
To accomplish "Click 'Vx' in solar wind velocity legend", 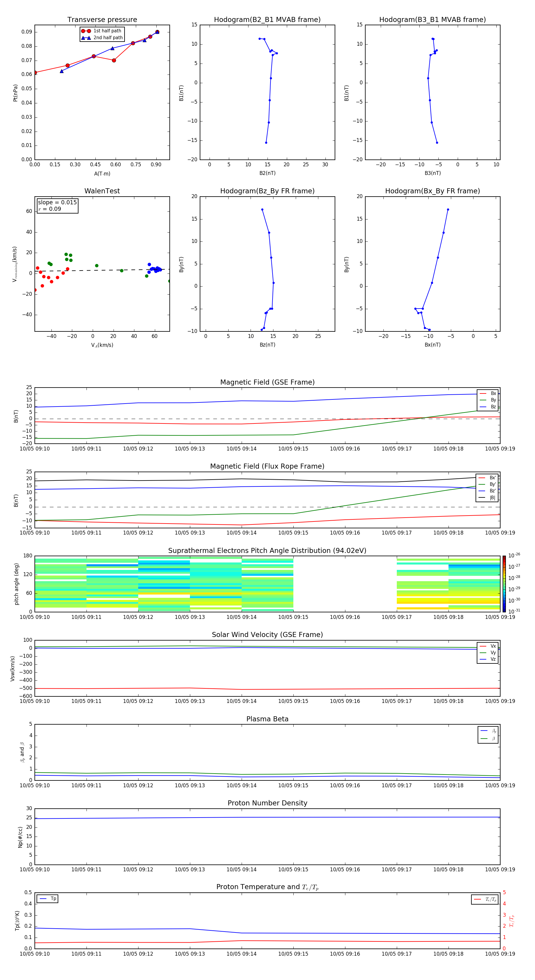I will point(493,646).
